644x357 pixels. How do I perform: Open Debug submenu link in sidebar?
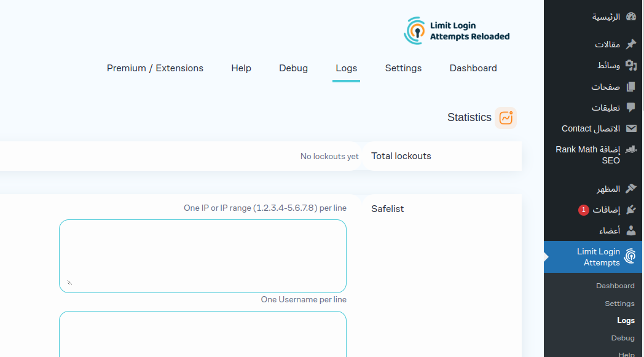click(622, 338)
